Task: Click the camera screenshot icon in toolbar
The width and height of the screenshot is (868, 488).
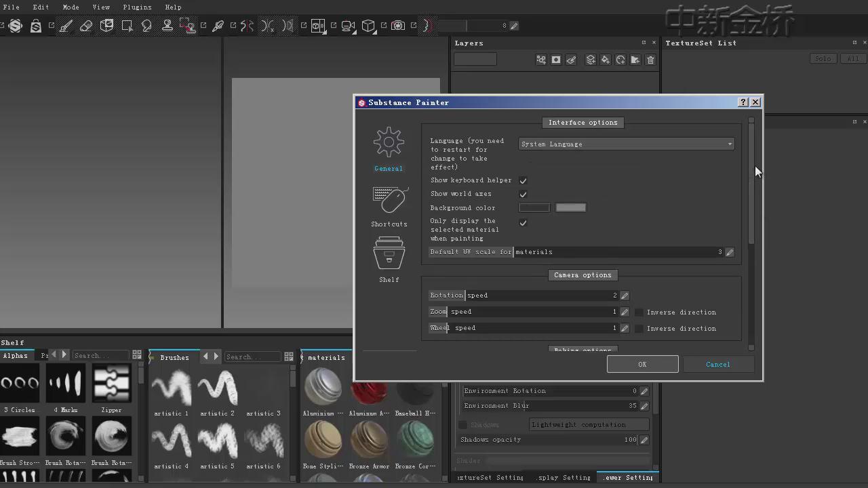Action: click(x=398, y=26)
